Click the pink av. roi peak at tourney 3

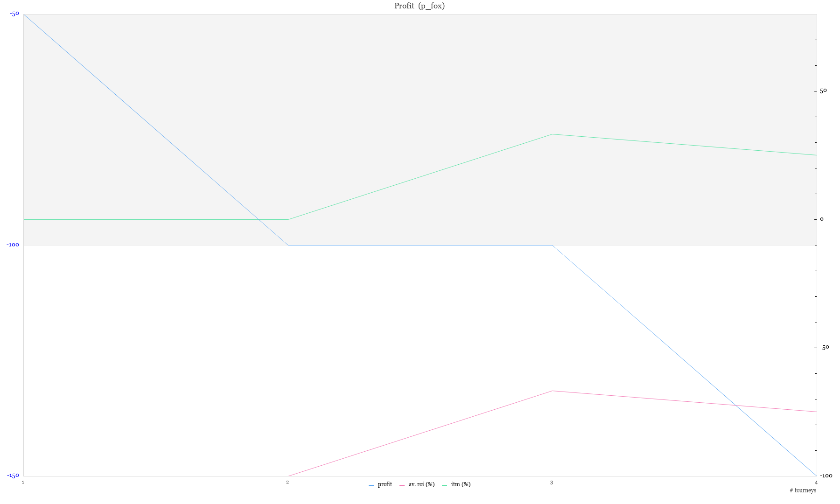(552, 391)
